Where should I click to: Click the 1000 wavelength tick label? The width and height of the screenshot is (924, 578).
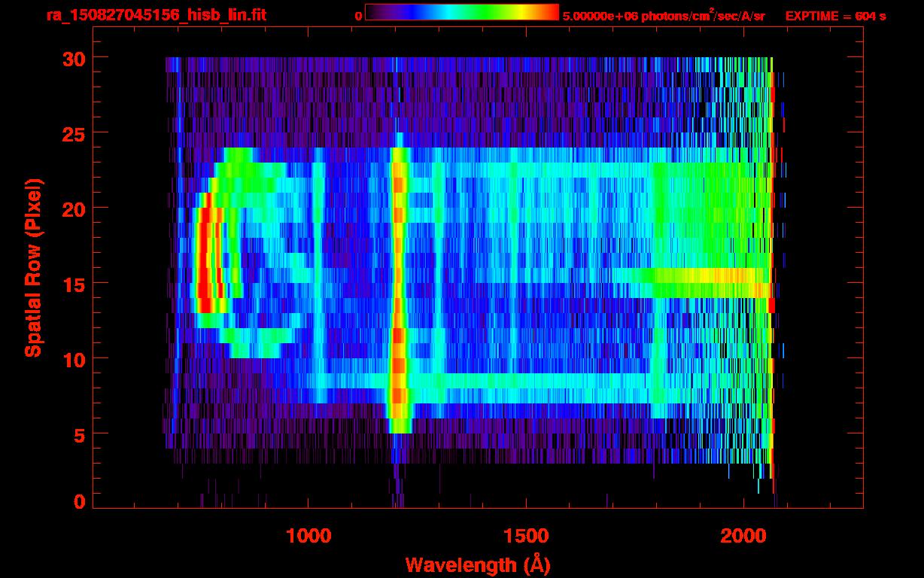point(309,536)
